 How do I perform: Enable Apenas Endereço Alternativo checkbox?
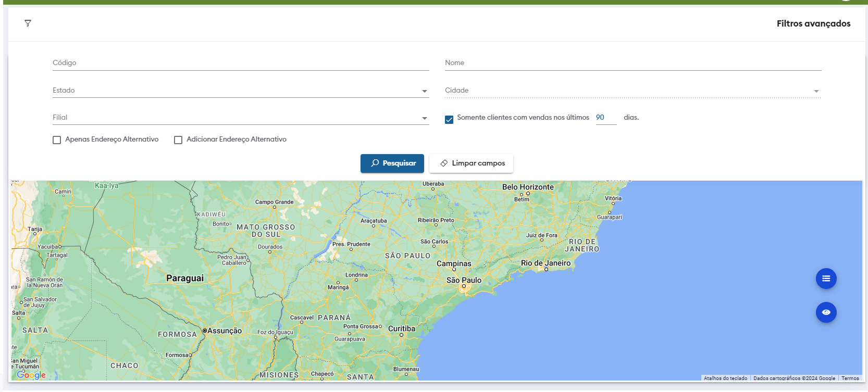pos(57,140)
